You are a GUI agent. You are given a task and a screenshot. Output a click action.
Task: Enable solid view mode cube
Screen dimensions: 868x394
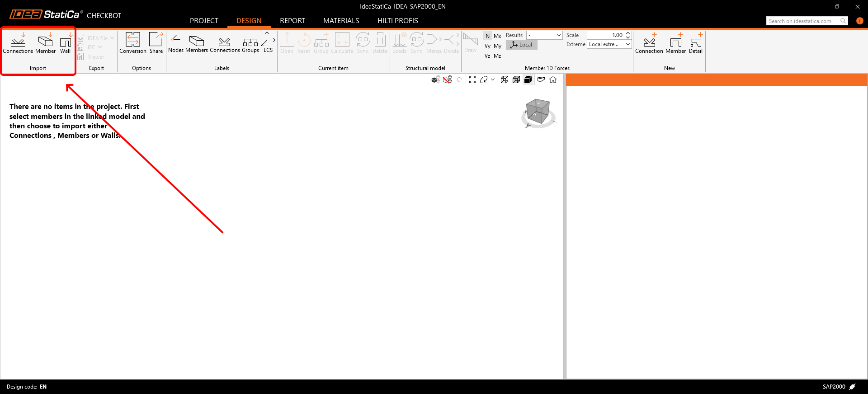(528, 80)
